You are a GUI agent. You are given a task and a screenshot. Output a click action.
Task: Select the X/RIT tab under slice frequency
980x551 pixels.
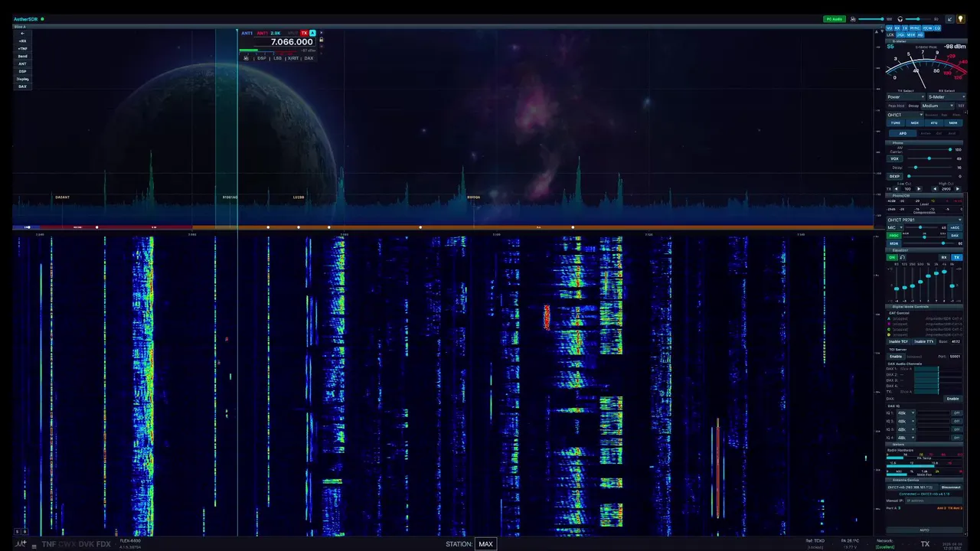click(x=293, y=58)
